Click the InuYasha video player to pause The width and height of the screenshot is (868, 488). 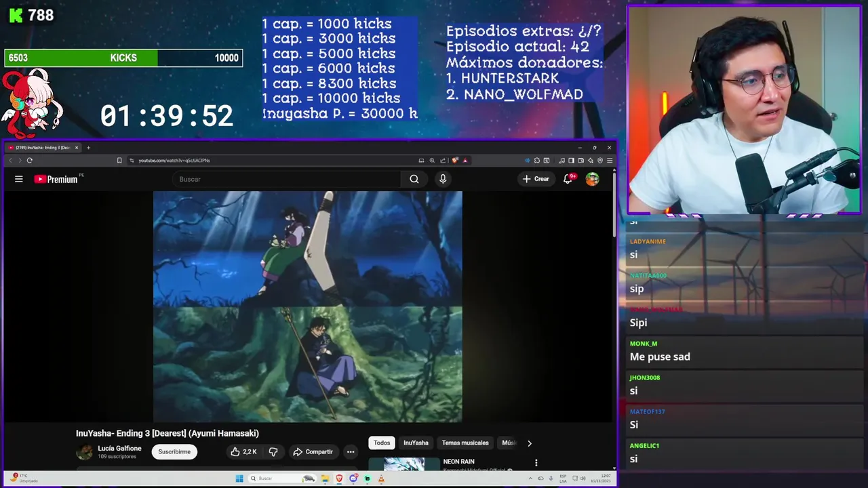[308, 306]
